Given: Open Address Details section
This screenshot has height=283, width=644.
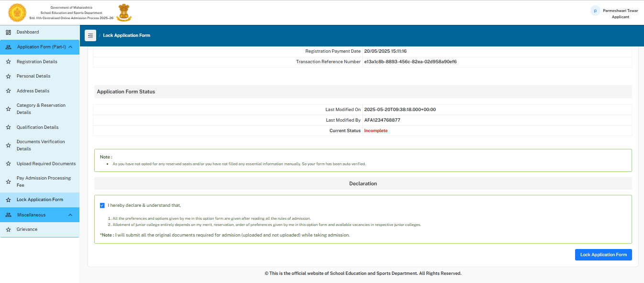Looking at the screenshot, I should [33, 91].
